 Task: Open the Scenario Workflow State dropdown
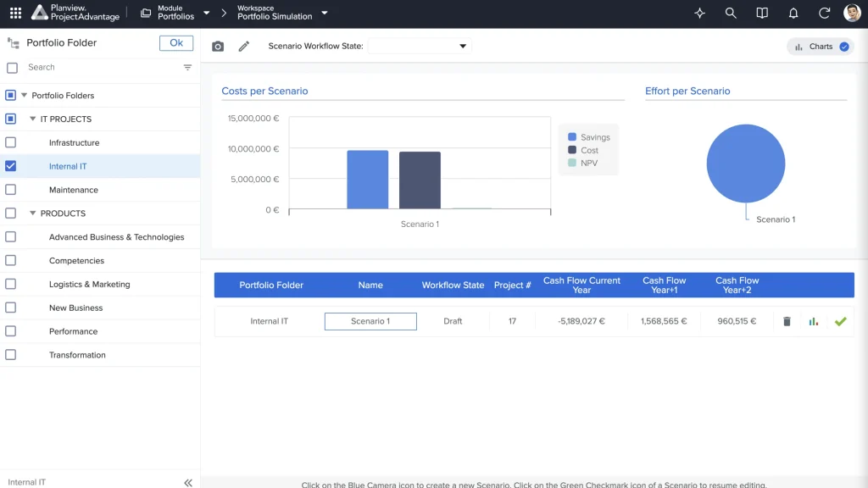click(x=420, y=46)
